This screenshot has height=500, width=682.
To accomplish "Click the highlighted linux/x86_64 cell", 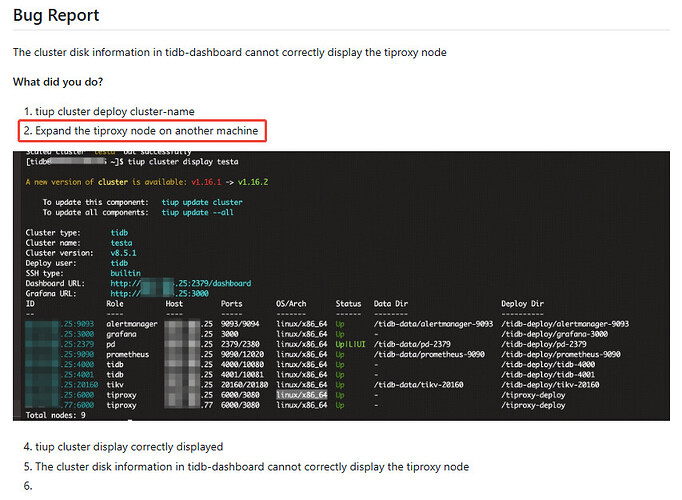I will coord(301,394).
